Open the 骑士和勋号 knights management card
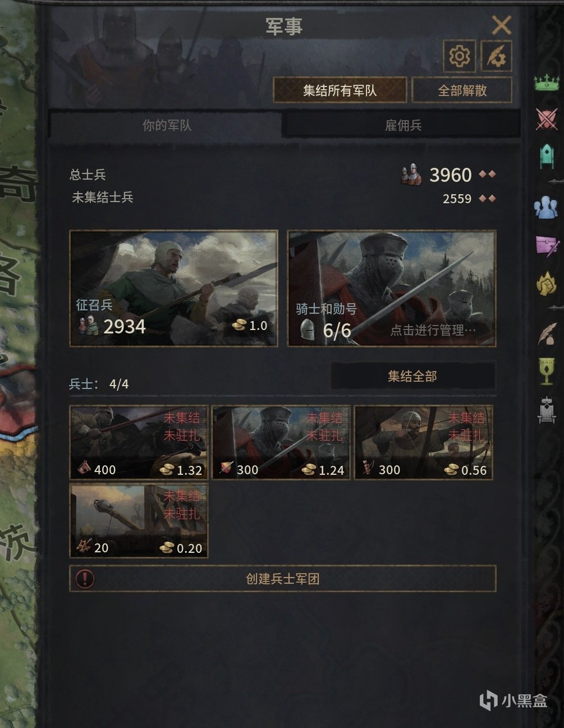 pos(392,288)
